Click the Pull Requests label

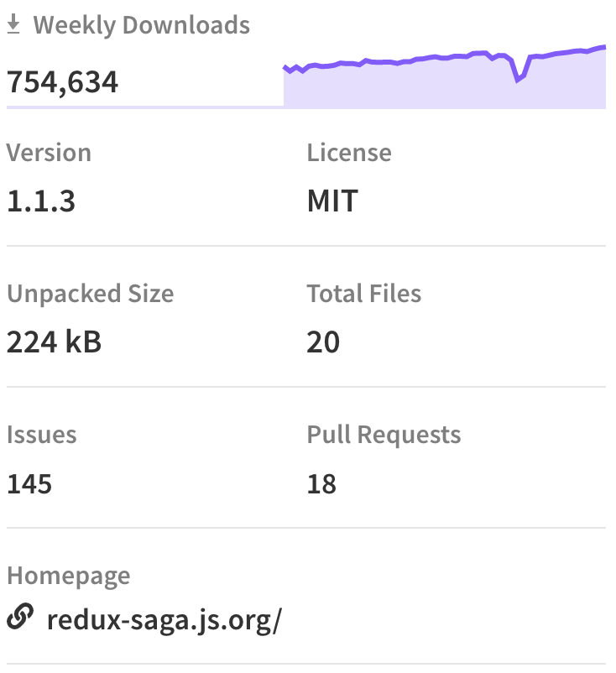[384, 435]
